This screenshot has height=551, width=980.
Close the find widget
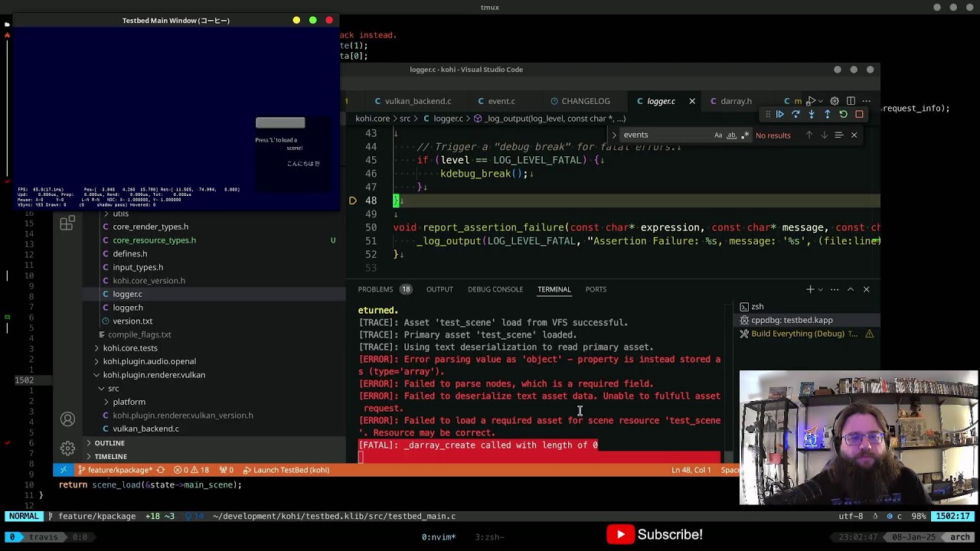tap(854, 135)
